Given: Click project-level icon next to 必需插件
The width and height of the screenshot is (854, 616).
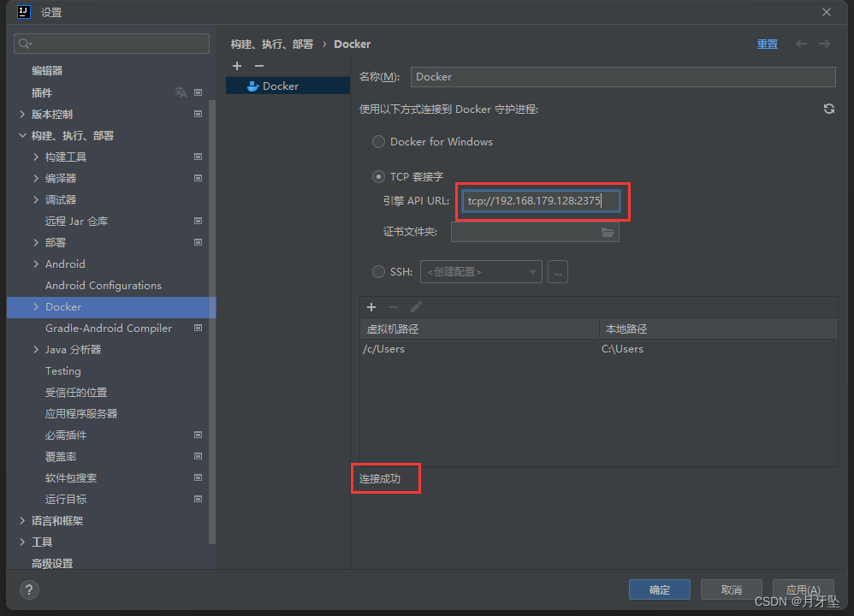Looking at the screenshot, I should click(x=199, y=435).
